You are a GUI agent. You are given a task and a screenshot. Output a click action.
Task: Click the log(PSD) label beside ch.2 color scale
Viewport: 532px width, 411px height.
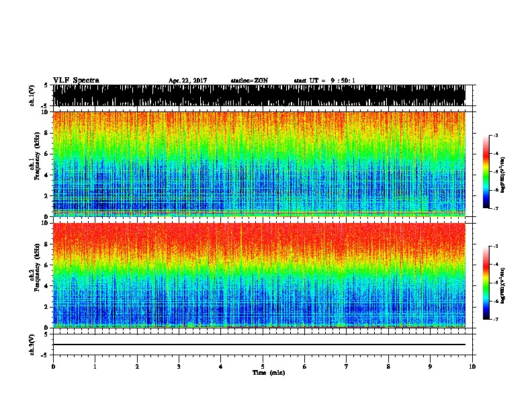[x=503, y=285]
